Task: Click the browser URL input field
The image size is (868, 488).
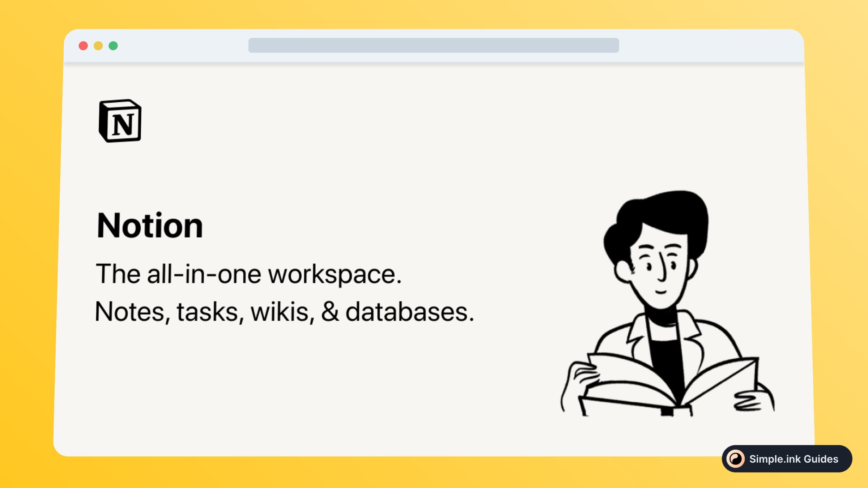Action: pos(434,45)
